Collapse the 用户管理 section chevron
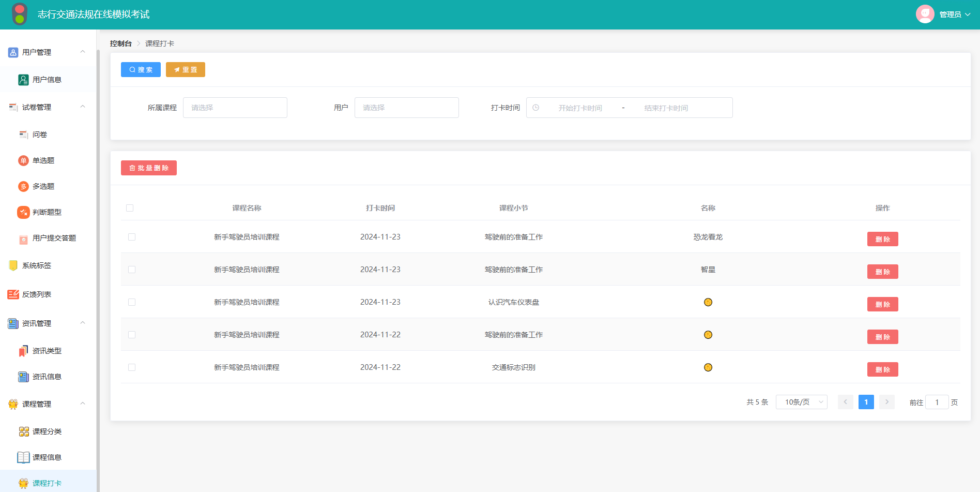The image size is (980, 492). [x=83, y=52]
